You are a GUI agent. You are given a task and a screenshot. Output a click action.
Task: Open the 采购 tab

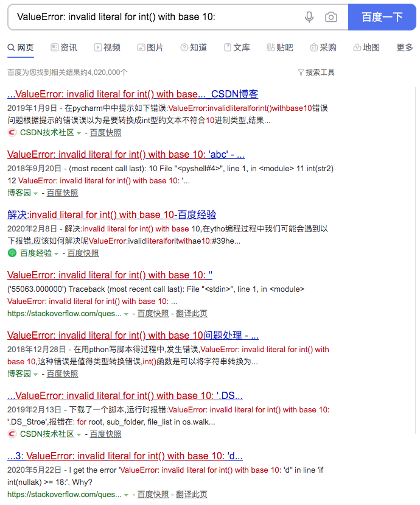point(323,48)
